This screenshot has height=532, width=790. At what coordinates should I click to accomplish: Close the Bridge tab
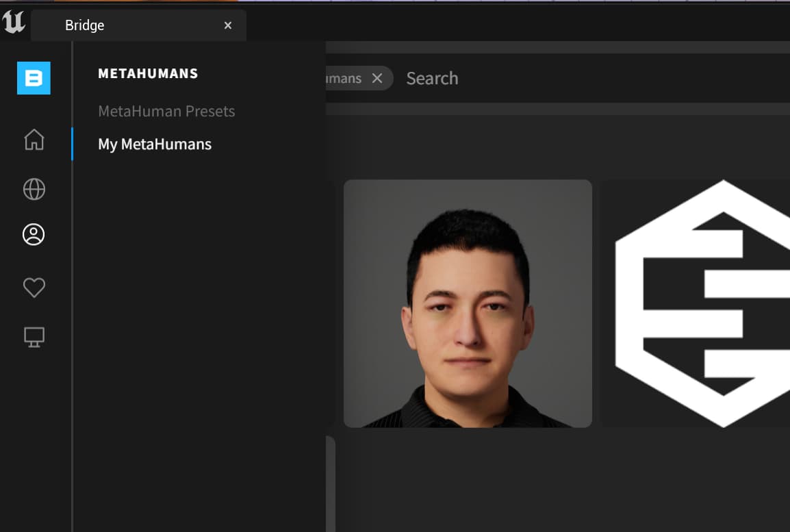pos(228,25)
